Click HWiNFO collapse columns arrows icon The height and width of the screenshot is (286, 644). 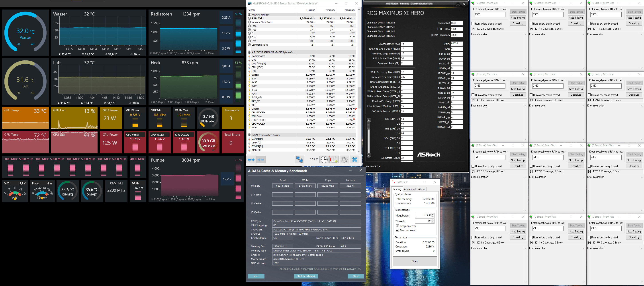(x=261, y=159)
